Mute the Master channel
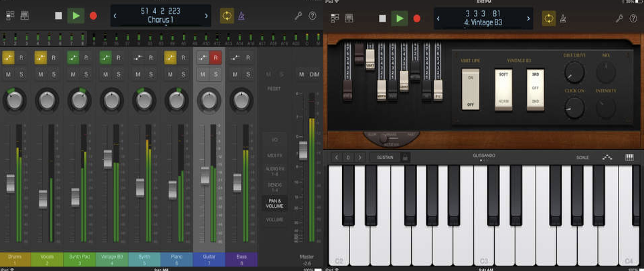The height and width of the screenshot is (271, 644). [x=301, y=74]
